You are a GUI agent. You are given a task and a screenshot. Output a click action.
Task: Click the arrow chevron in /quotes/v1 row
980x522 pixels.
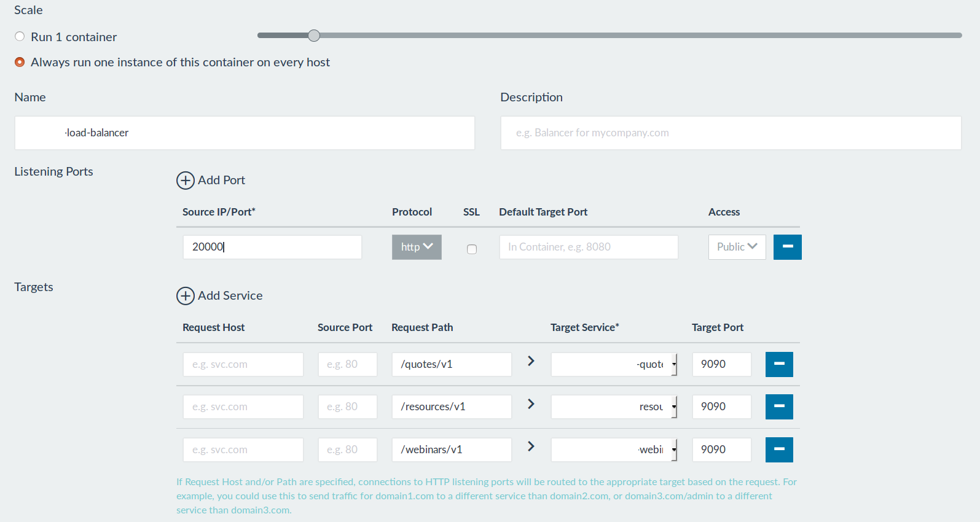[531, 361]
